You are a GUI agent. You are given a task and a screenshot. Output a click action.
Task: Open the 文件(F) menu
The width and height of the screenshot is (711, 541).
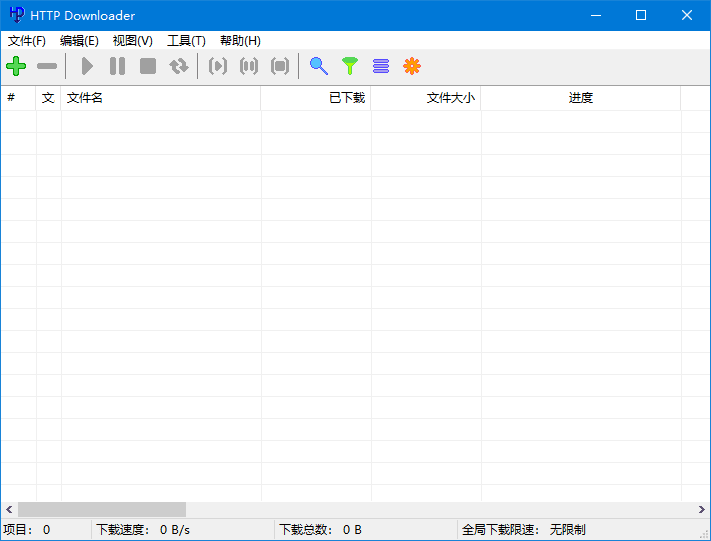[27, 41]
